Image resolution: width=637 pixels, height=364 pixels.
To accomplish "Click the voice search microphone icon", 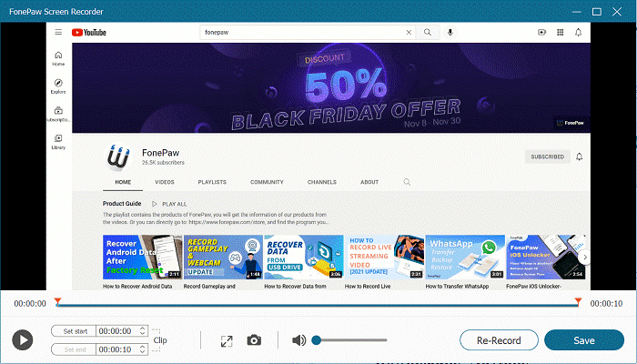I will tap(450, 32).
